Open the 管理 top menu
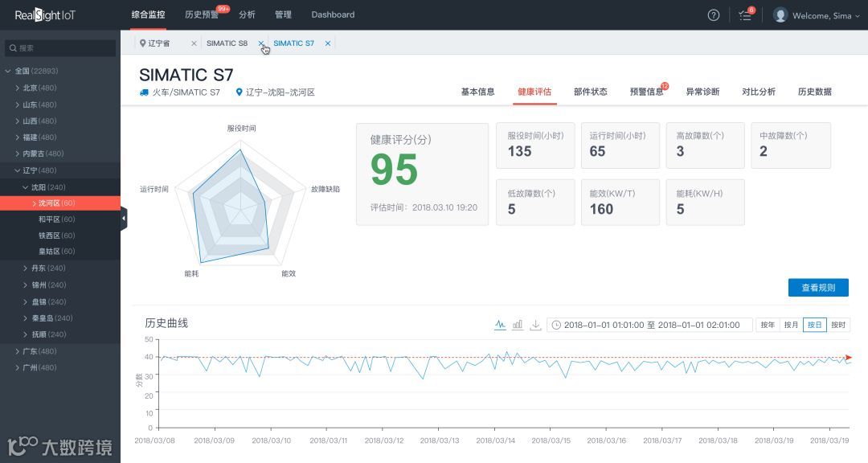Viewport: 868px width, 463px height. (283, 14)
